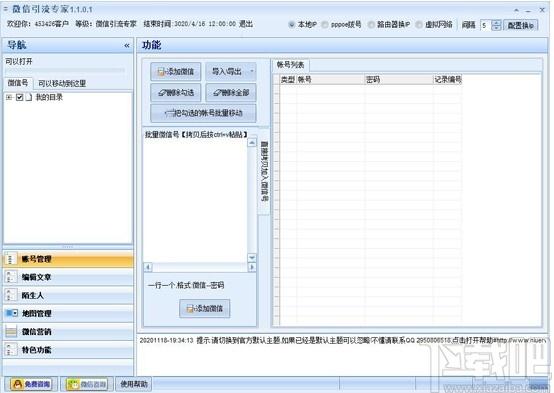Open the 微信营销 navigation section
Screen dimensions: 554x393
pos(68,332)
